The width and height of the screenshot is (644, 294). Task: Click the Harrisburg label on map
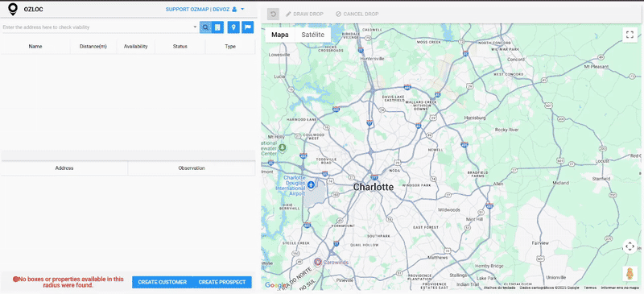click(x=475, y=118)
